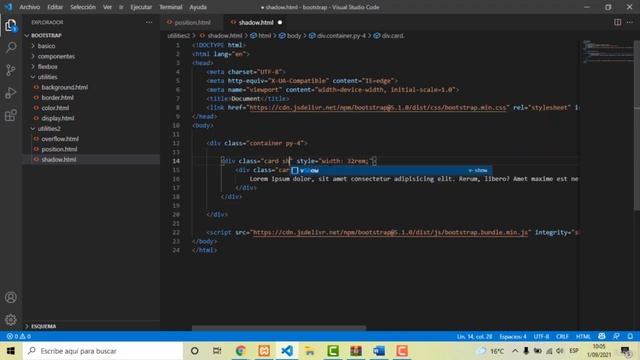Open the Run and Debug view
Viewport: 640px width, 360px height.
(11, 93)
